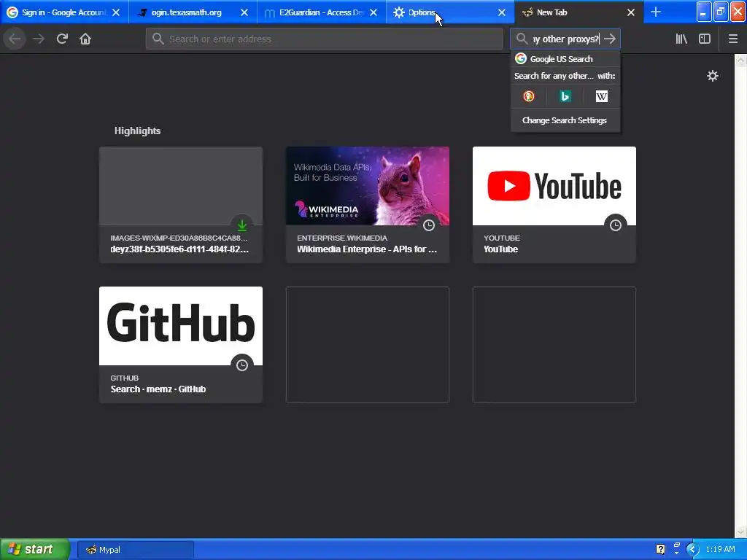Open the Windows start menu
Image resolution: width=747 pixels, height=560 pixels.
coord(35,549)
